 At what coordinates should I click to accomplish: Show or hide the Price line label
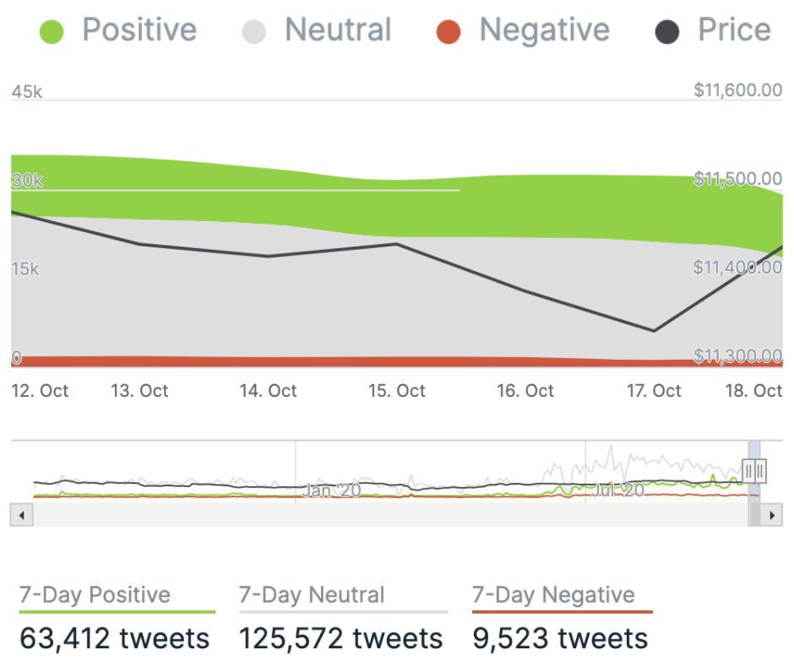(733, 31)
